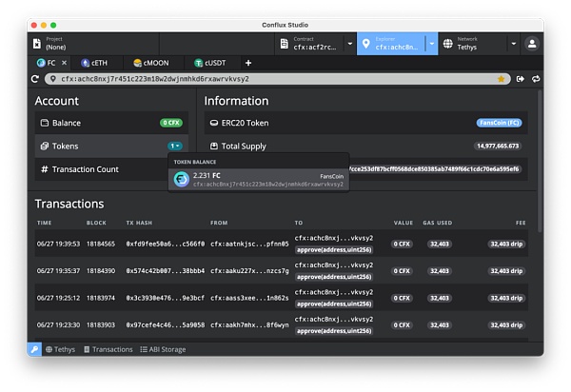571x392 pixels.
Task: Refresh the current address page
Action: pos(35,79)
